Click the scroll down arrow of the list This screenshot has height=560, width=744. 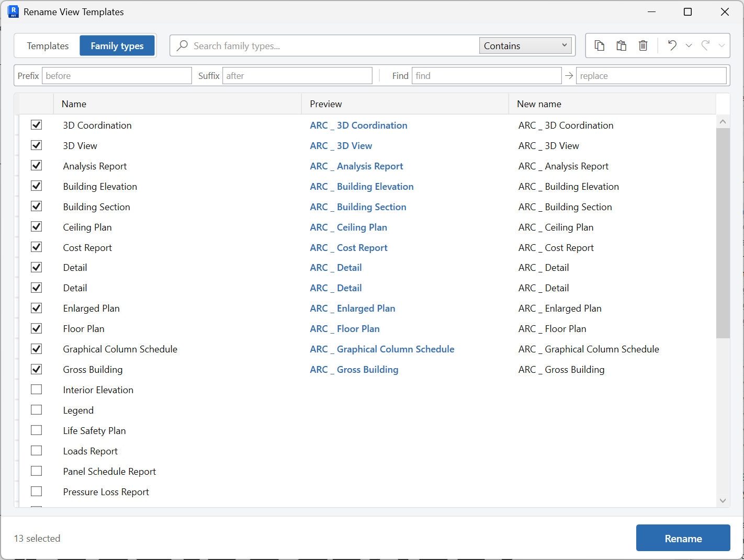coord(723,500)
